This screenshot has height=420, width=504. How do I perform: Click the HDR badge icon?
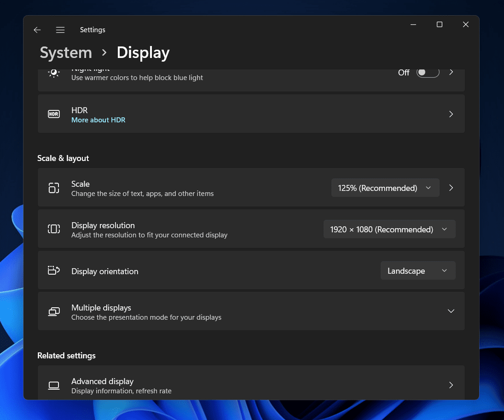point(54,114)
